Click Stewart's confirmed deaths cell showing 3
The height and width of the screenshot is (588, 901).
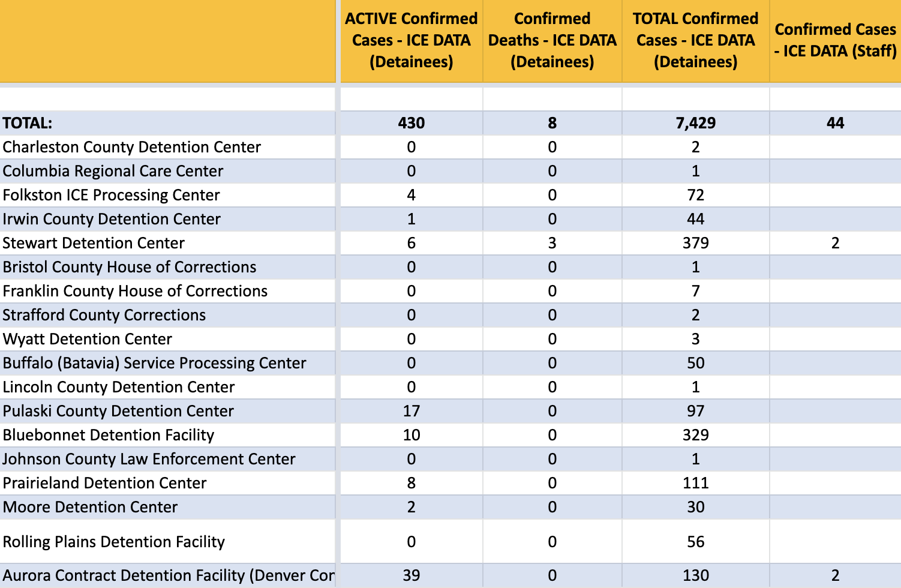tap(552, 243)
